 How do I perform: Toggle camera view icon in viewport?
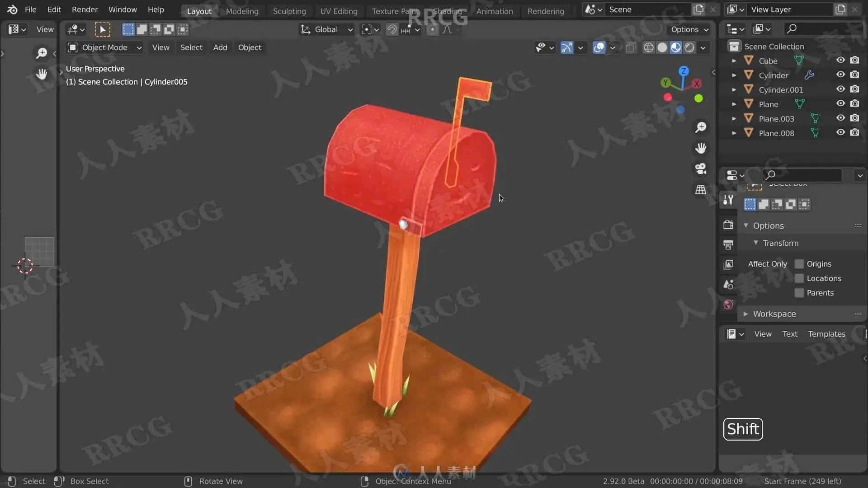pos(701,169)
